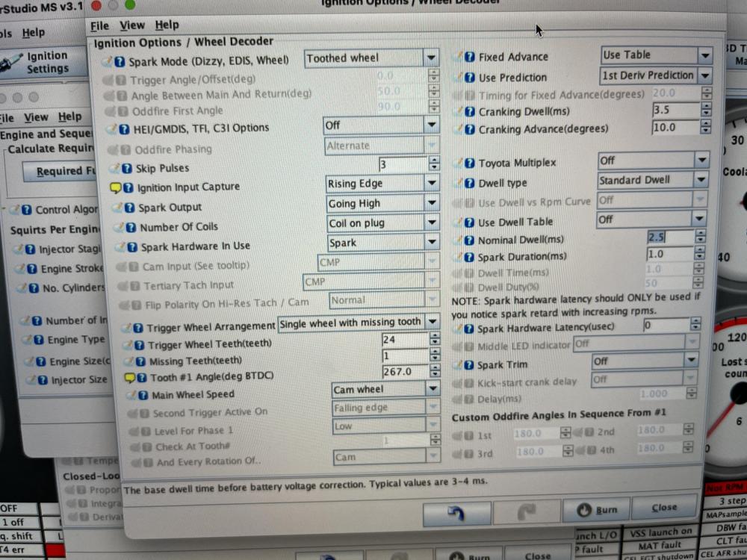
Task: Click stepper arrows for Spark Duration
Action: (x=699, y=253)
